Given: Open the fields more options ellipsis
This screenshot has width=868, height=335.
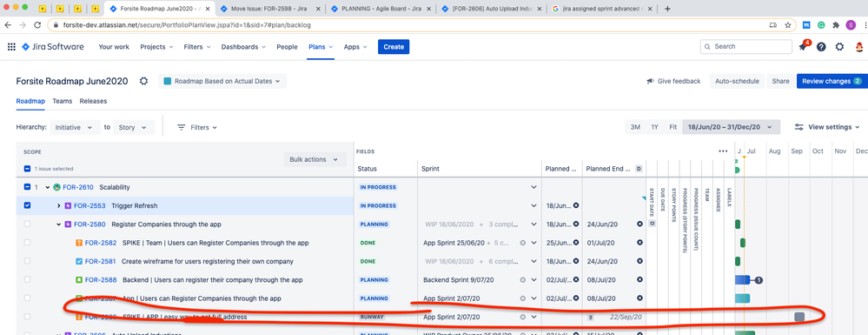Looking at the screenshot, I should point(723,151).
